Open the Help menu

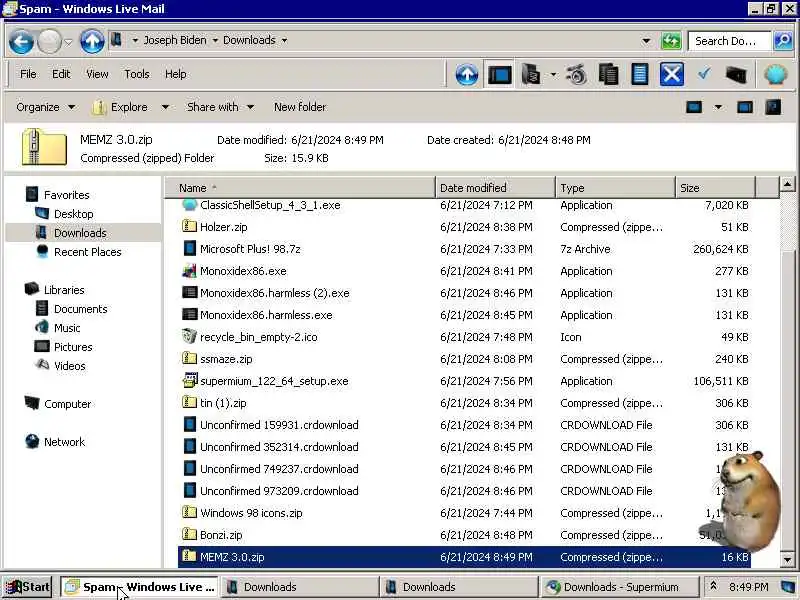pyautogui.click(x=176, y=74)
